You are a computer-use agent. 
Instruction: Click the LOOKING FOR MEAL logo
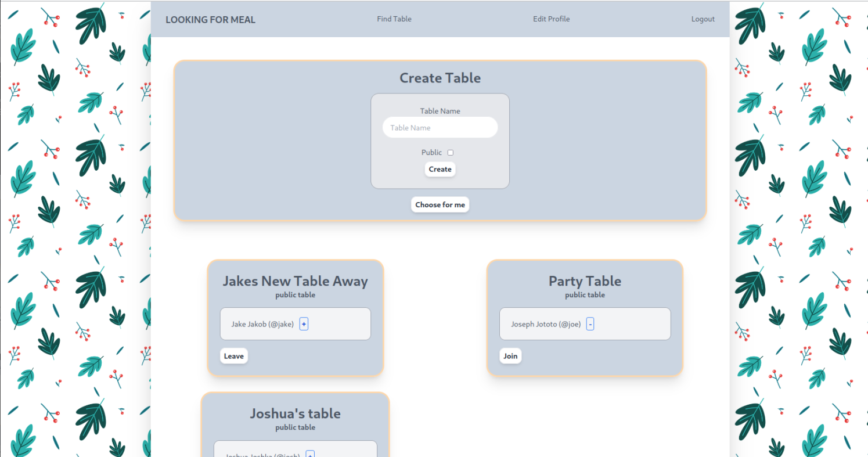click(x=210, y=20)
